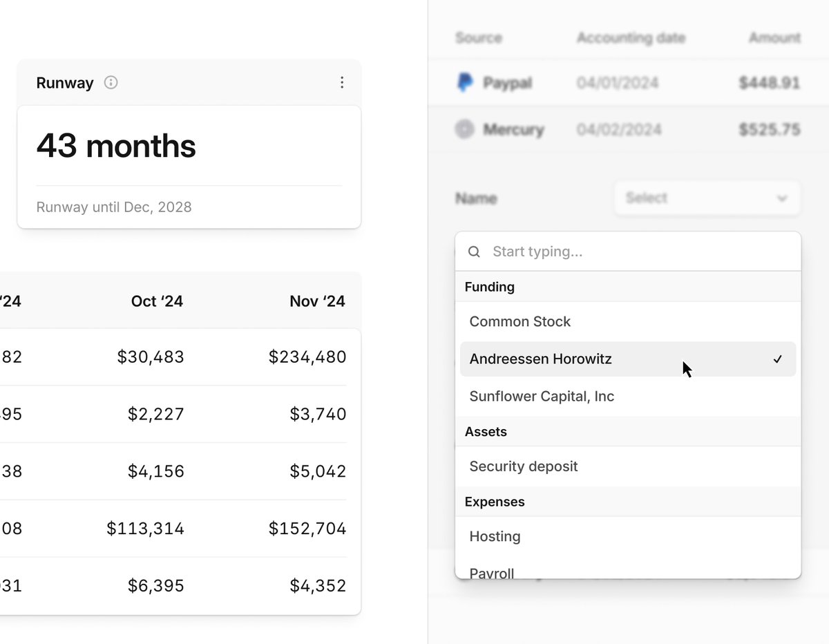Click the Paypal source name

(x=508, y=84)
